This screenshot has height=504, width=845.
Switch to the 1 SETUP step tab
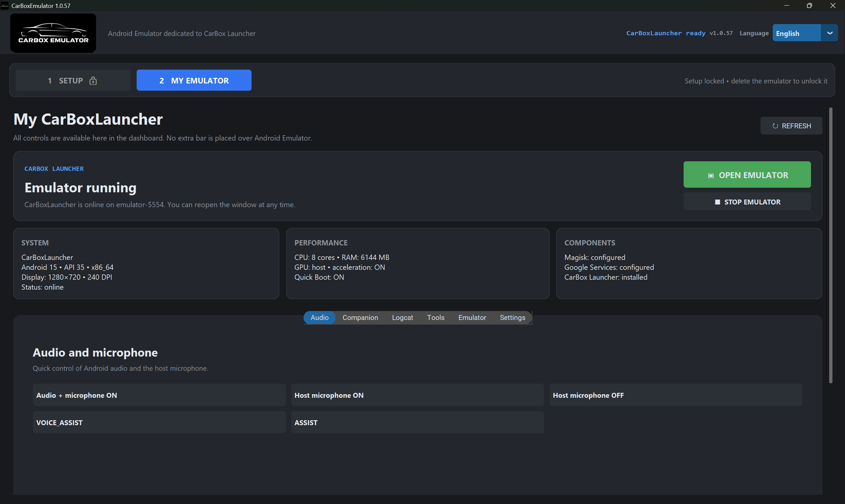click(x=73, y=80)
